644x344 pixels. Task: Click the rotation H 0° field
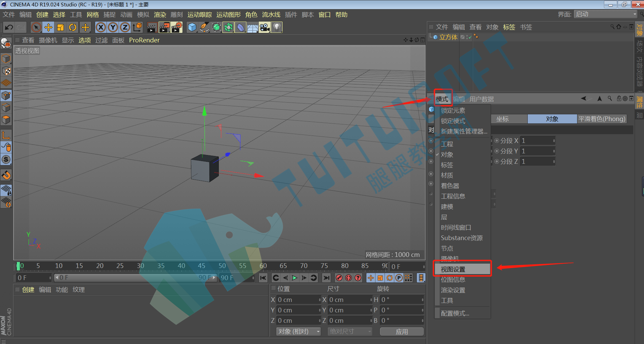[401, 300]
